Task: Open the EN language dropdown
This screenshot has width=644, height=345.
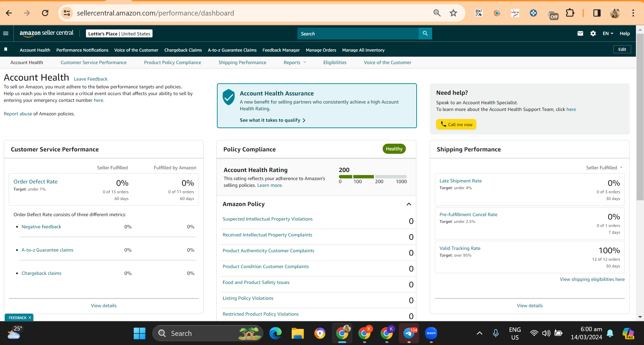Action: pos(608,33)
